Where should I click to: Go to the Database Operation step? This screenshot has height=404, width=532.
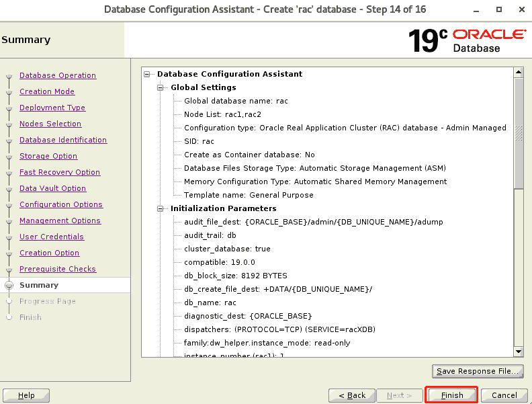(x=58, y=75)
